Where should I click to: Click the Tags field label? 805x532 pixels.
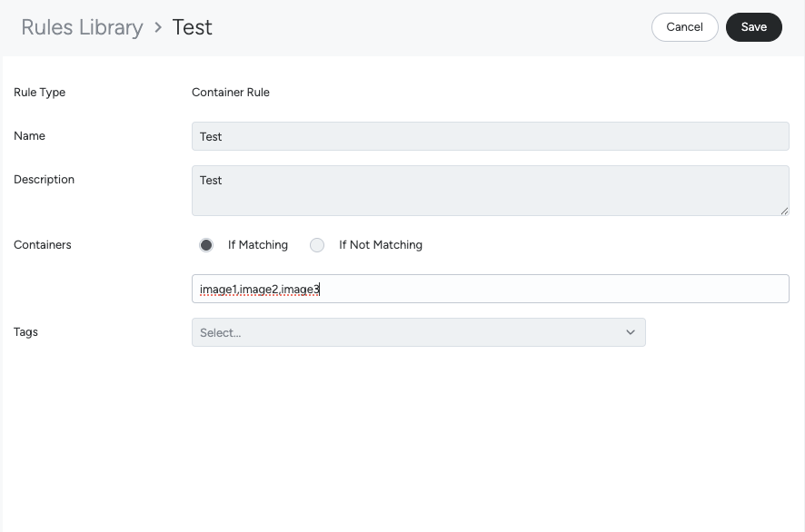point(25,332)
